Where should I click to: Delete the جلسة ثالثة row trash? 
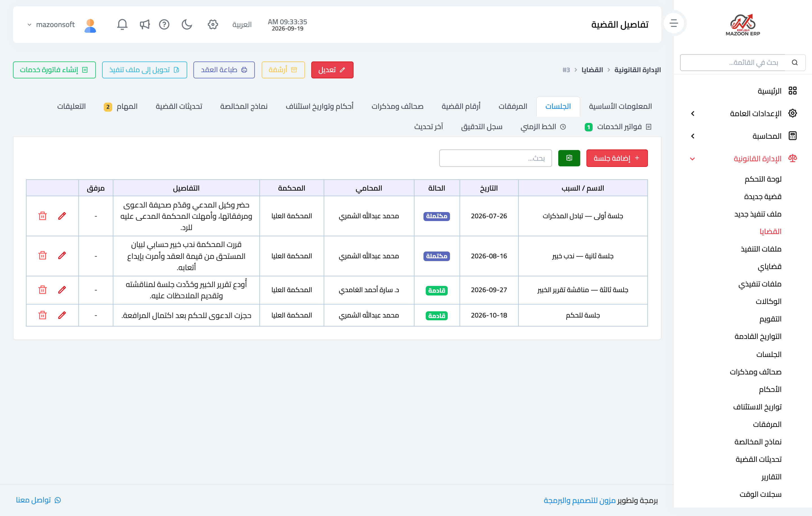[x=43, y=290]
